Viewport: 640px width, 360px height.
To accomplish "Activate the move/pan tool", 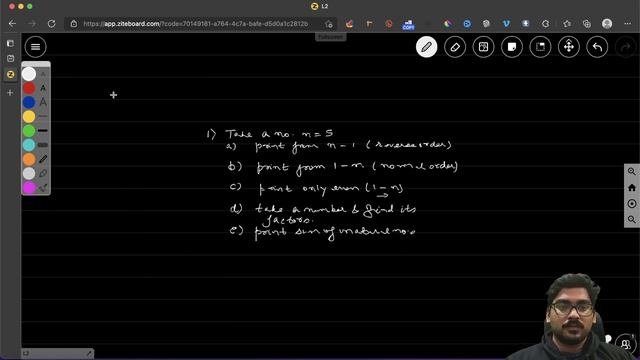I will click(x=569, y=47).
